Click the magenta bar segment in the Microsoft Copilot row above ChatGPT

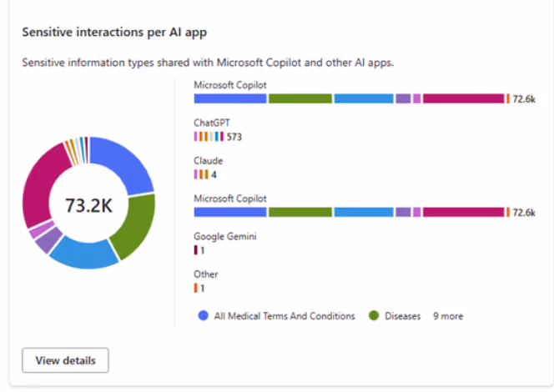[464, 98]
